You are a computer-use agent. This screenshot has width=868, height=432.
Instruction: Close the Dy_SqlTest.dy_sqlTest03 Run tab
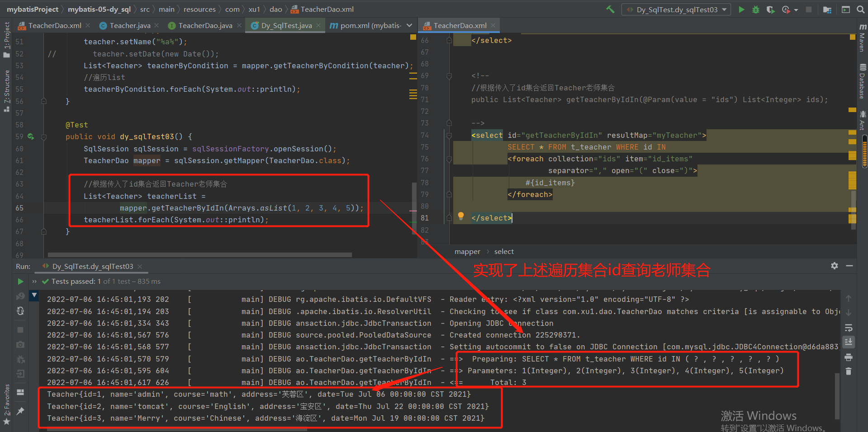tap(140, 267)
